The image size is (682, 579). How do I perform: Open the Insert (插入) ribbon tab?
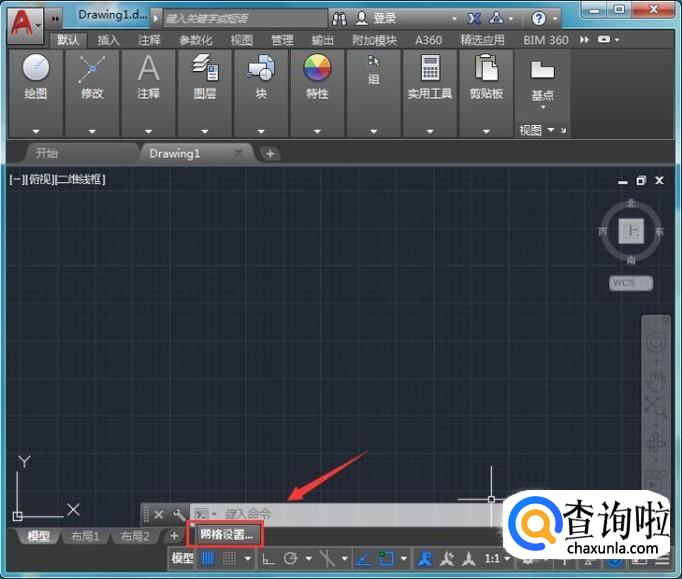point(108,40)
